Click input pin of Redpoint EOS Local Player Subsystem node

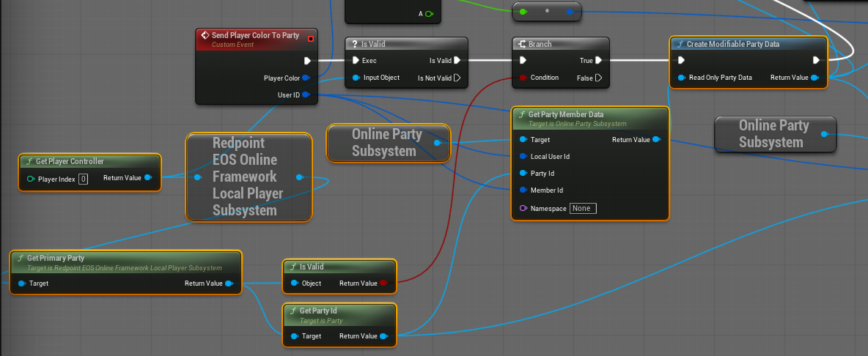(x=198, y=177)
